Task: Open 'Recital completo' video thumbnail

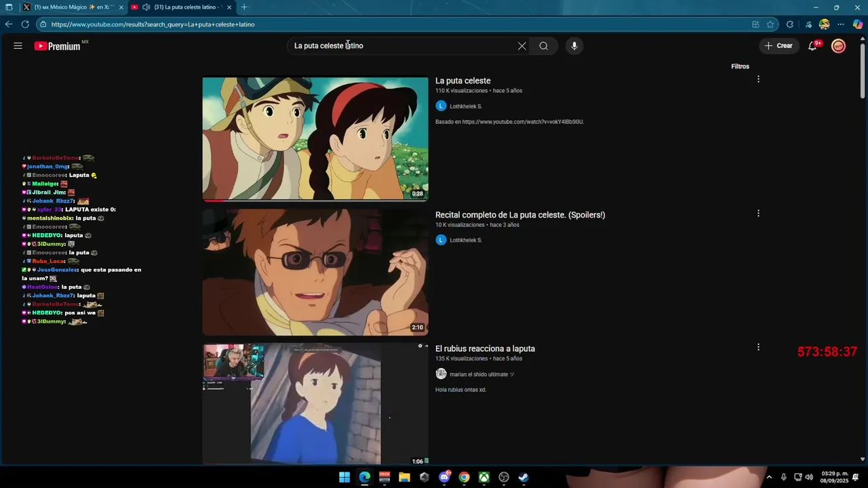Action: pos(315,272)
